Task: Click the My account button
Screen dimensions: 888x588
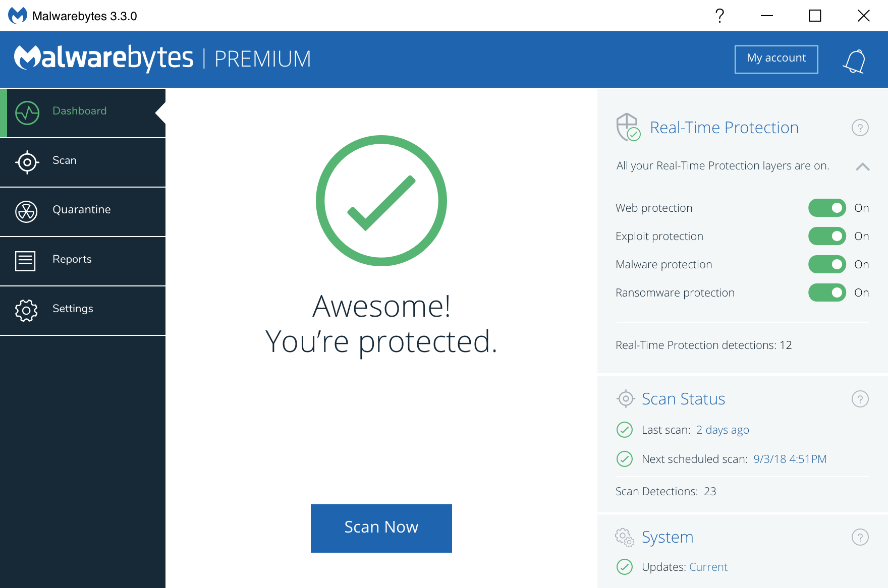Action: click(776, 60)
